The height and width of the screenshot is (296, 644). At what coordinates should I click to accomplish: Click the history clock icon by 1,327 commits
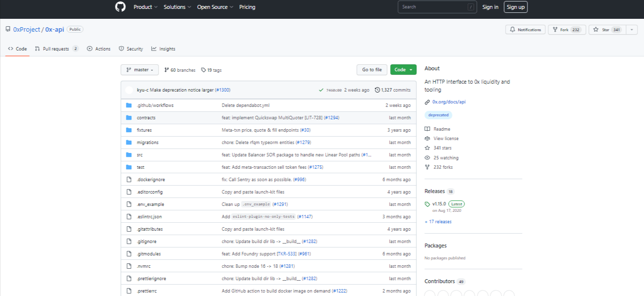click(x=377, y=90)
